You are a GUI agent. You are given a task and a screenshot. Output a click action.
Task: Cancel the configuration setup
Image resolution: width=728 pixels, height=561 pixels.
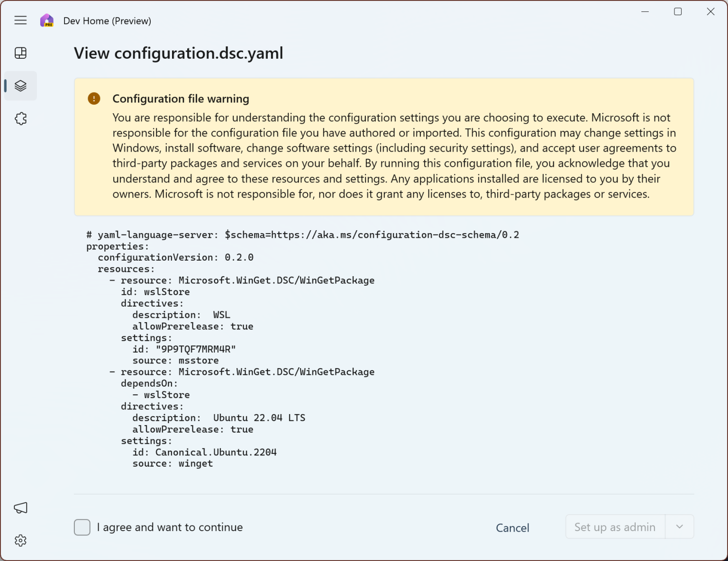tap(512, 527)
